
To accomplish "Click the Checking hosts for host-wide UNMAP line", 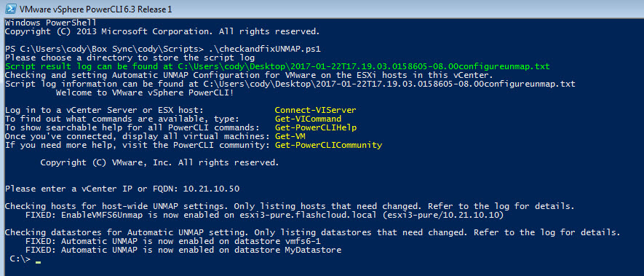I will point(290,206).
